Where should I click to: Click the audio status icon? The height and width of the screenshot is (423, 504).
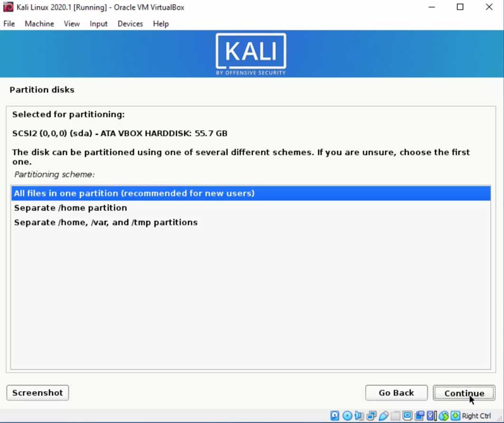click(x=360, y=415)
